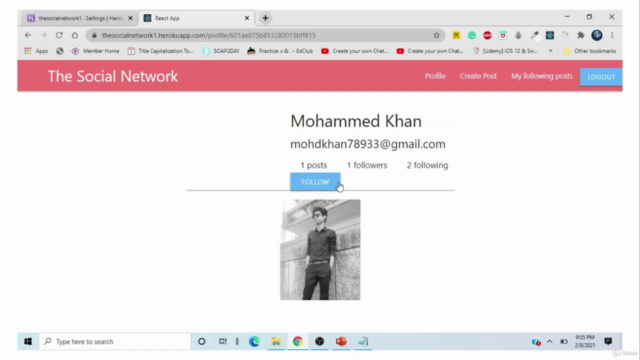Click the green Grammarly extension icon
640x360 pixels.
pyautogui.click(x=472, y=36)
